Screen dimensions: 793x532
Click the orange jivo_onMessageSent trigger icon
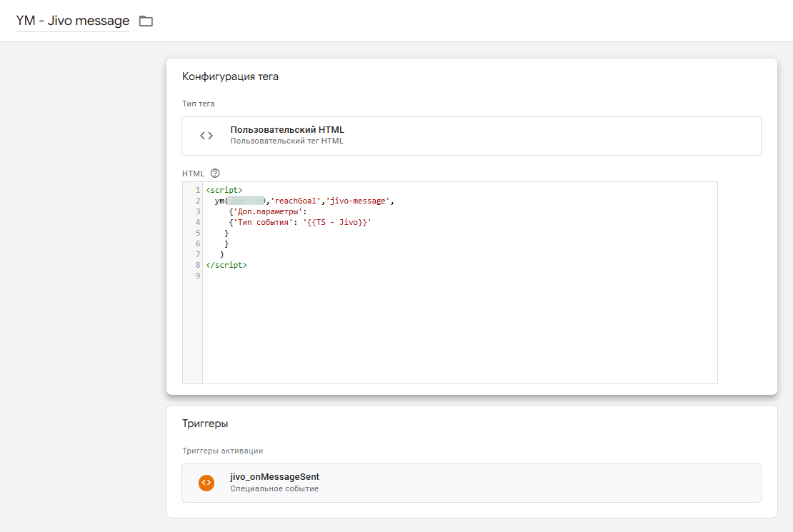(x=206, y=483)
